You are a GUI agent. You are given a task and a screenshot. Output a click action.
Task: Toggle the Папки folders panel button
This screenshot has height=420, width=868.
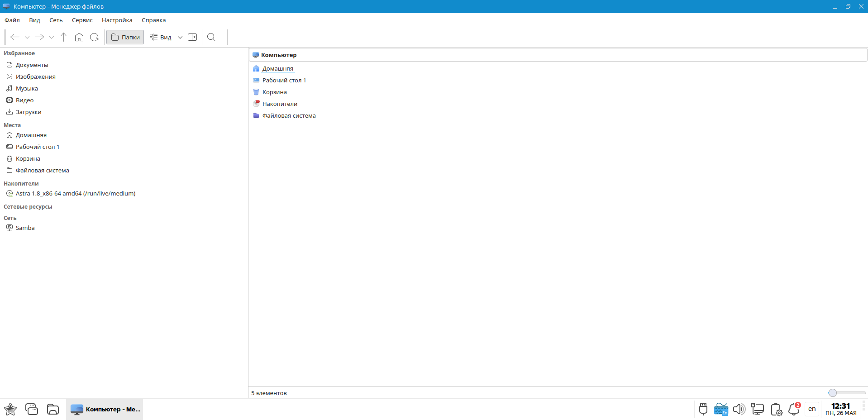point(125,37)
